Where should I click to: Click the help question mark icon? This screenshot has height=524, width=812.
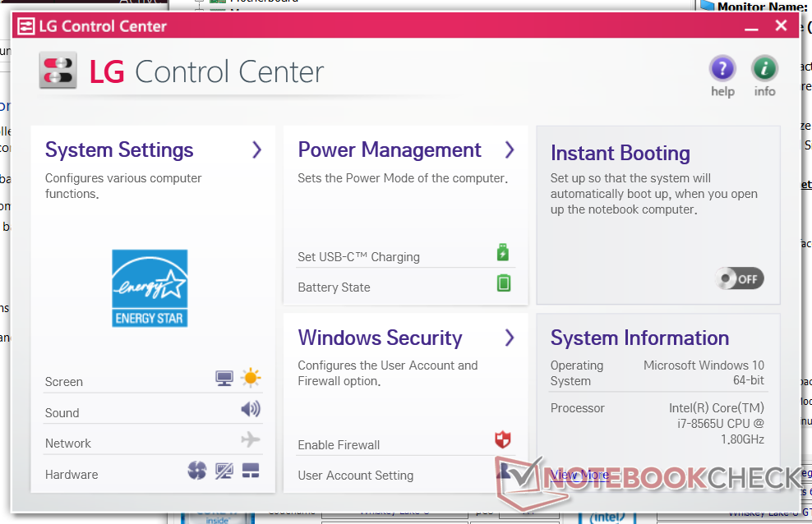click(722, 68)
